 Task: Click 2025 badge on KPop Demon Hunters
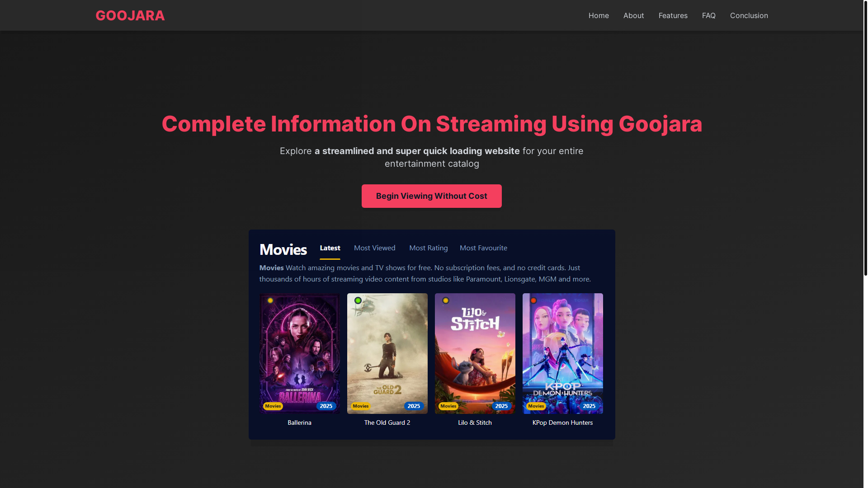[x=589, y=406]
